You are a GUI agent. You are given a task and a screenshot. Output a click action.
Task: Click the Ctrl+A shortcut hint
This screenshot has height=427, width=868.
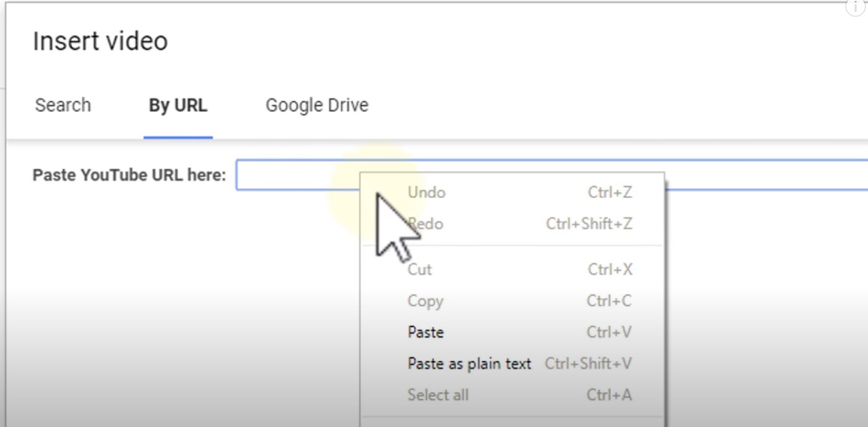click(x=609, y=395)
